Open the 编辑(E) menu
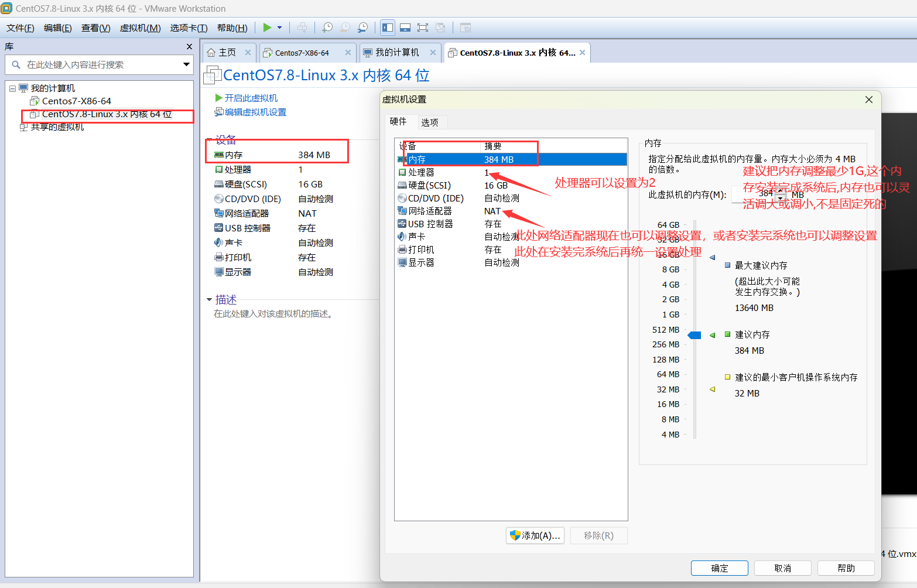 click(58, 28)
